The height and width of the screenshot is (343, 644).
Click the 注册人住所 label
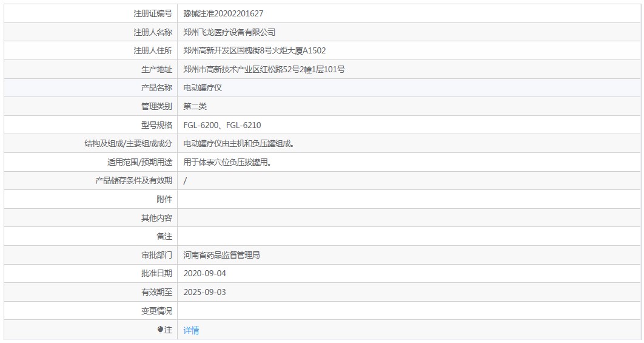(x=153, y=50)
